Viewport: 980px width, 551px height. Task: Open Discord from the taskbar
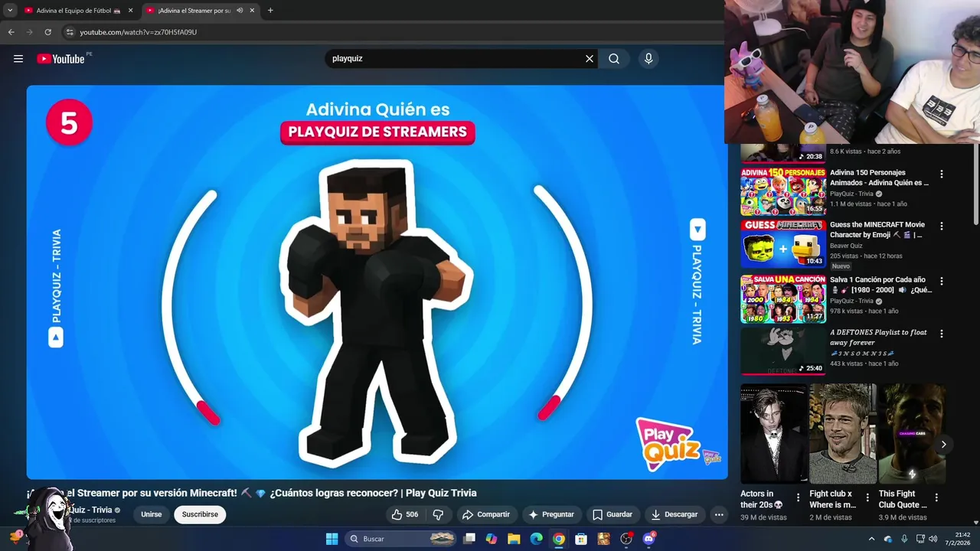pos(649,539)
